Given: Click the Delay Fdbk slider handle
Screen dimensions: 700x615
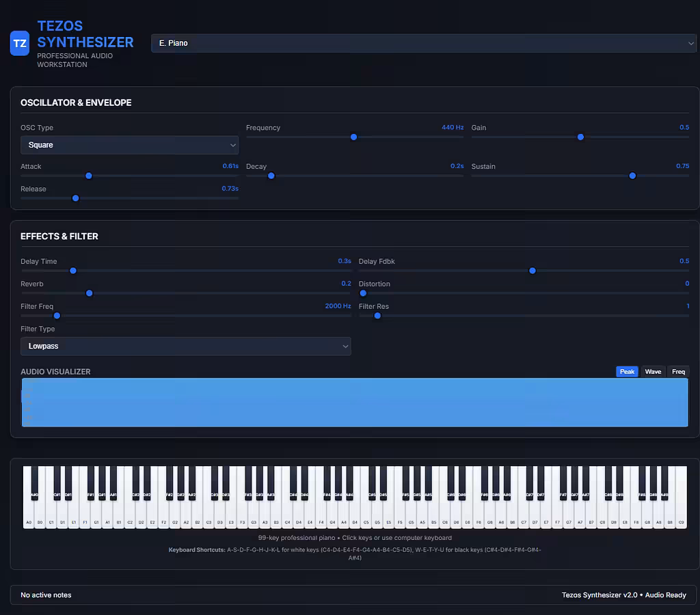Looking at the screenshot, I should tap(532, 271).
